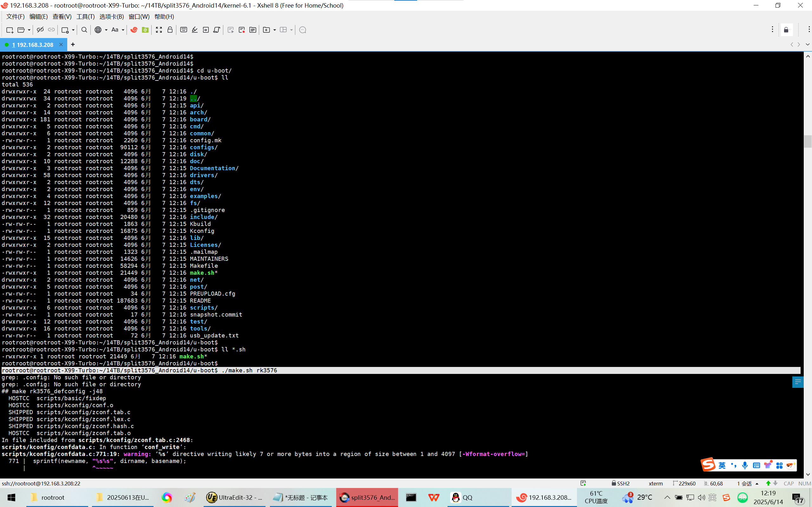
Task: Expand the encoding globe dropdown arrow
Action: click(106, 30)
